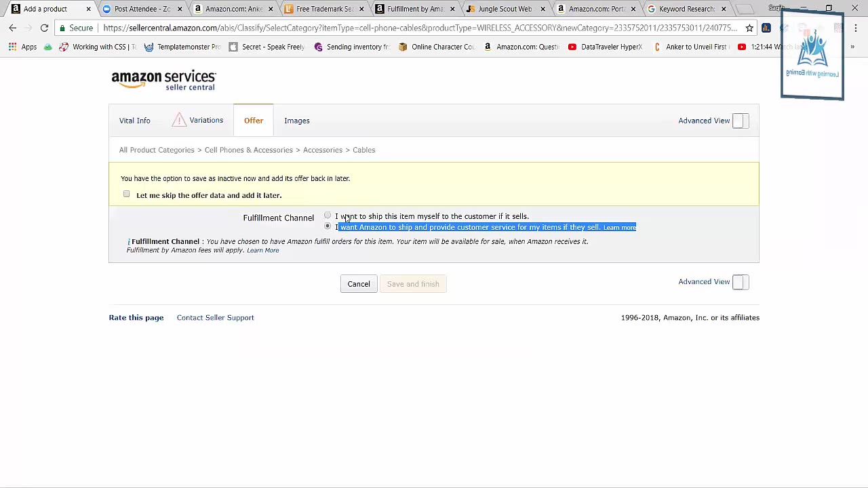This screenshot has width=868, height=488.
Task: Open 'Amazon.com: Questi' bookmark
Action: (521, 47)
